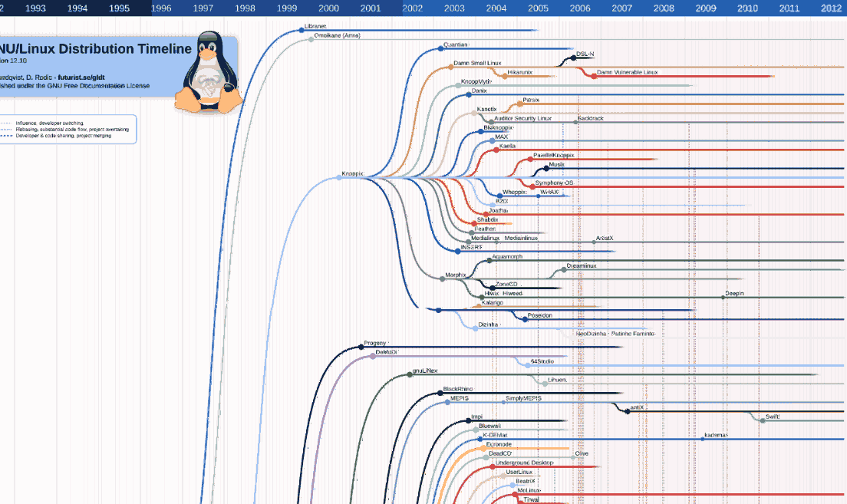Click the "Musix" label

(x=556, y=164)
